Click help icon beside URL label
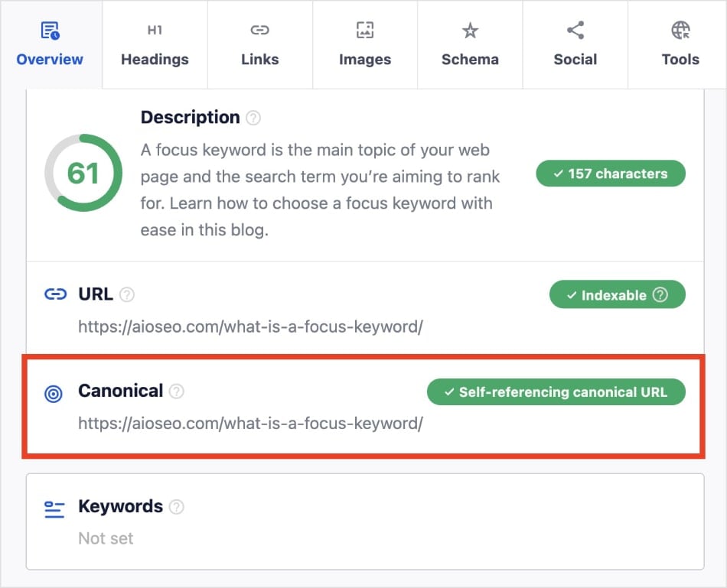The image size is (727, 588). click(x=127, y=294)
